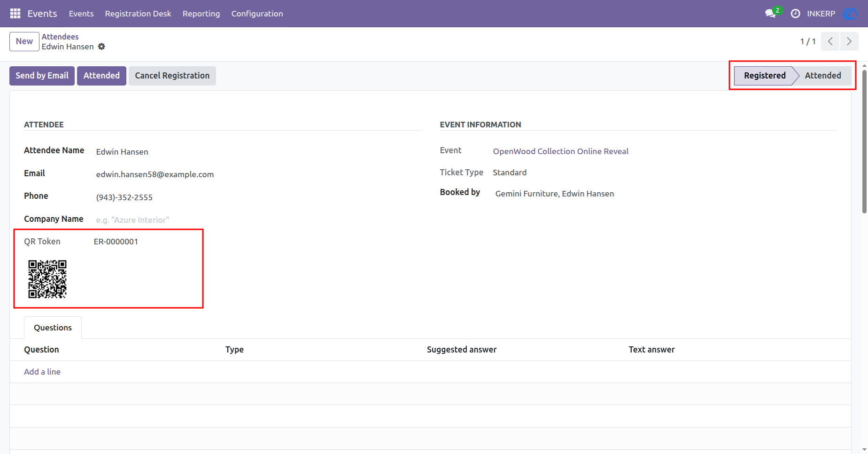Select the Questions tab
This screenshot has height=454, width=868.
53,328
